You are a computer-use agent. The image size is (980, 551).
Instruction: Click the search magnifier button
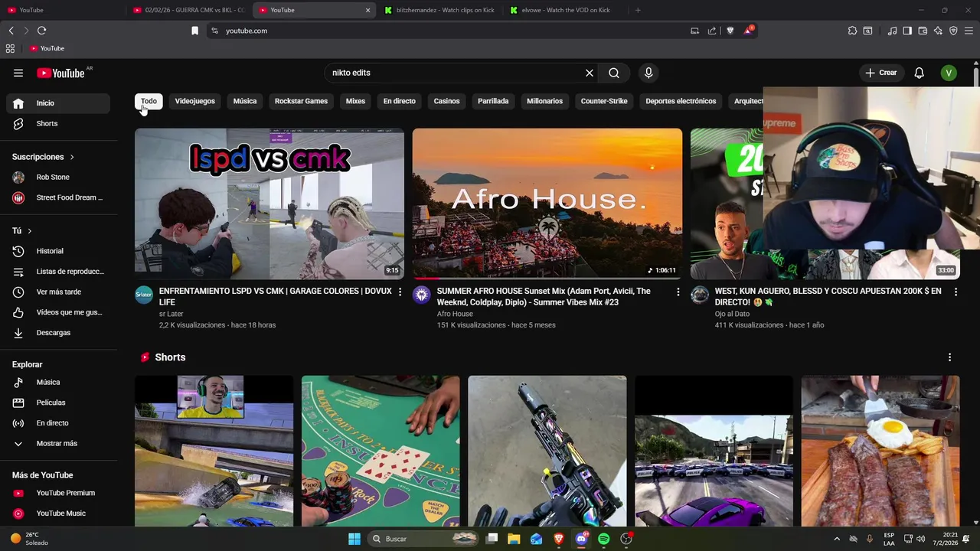pos(614,73)
